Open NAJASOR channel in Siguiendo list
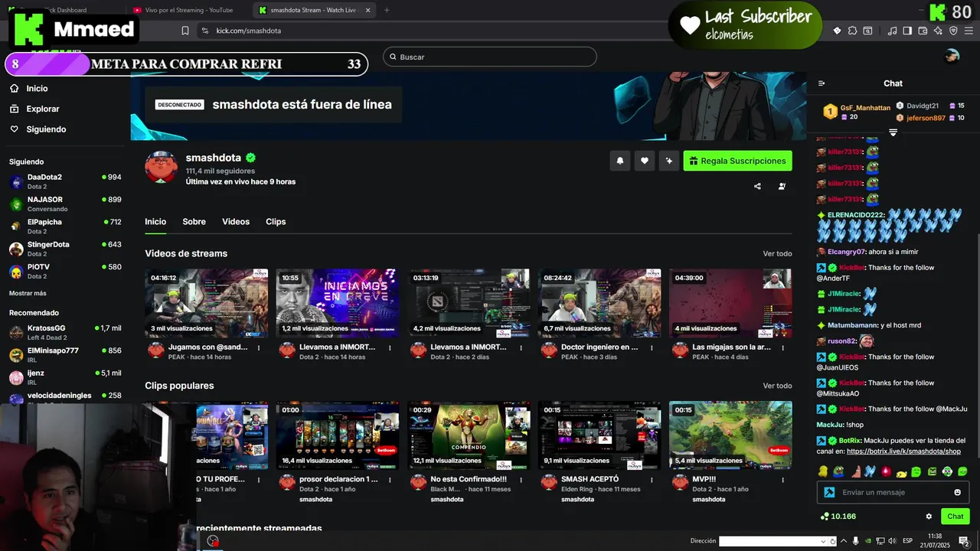 point(65,204)
